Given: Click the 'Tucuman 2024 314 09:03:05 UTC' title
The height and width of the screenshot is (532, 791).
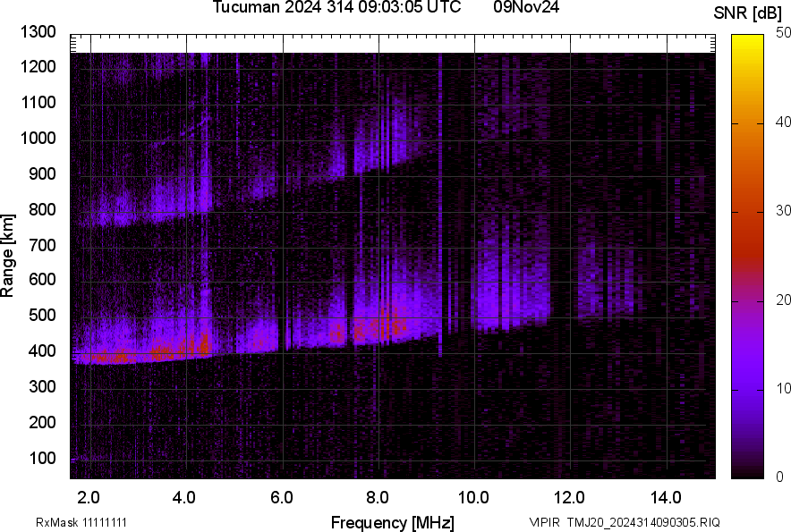Looking at the screenshot, I should [336, 8].
